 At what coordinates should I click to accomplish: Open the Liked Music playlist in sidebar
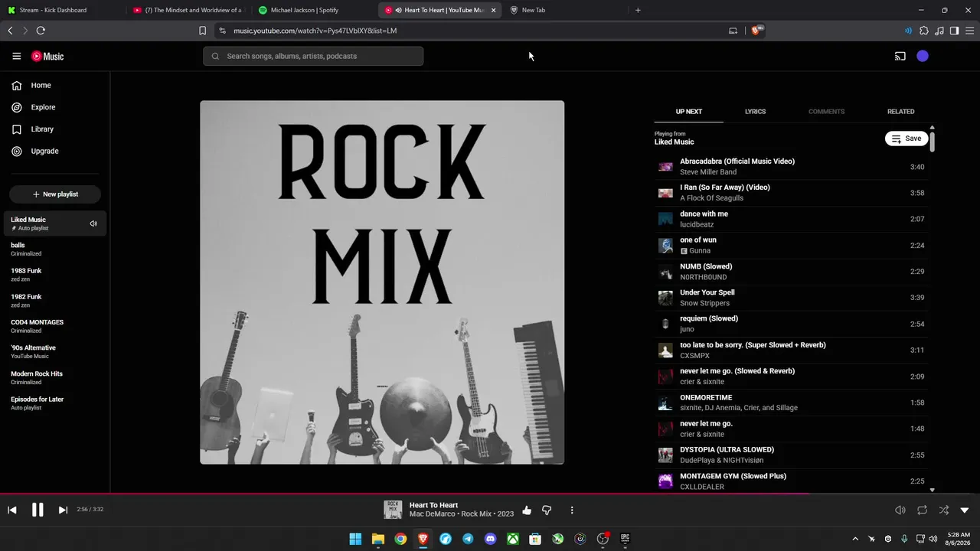[x=55, y=223]
